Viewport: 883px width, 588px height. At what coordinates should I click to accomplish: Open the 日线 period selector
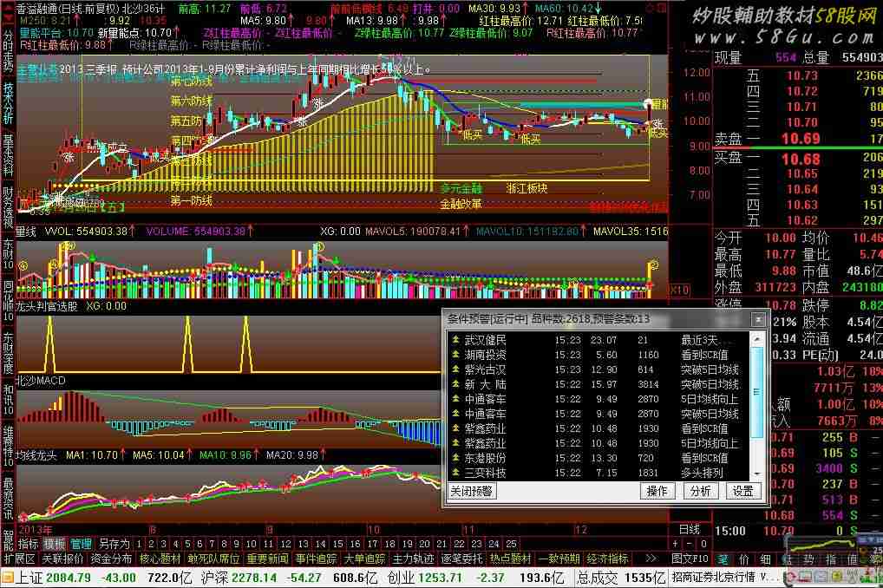point(690,529)
